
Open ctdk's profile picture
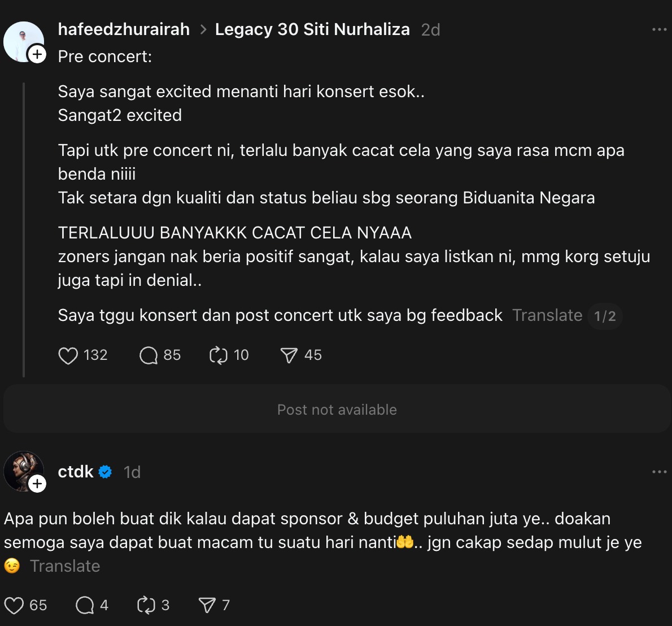[23, 470]
